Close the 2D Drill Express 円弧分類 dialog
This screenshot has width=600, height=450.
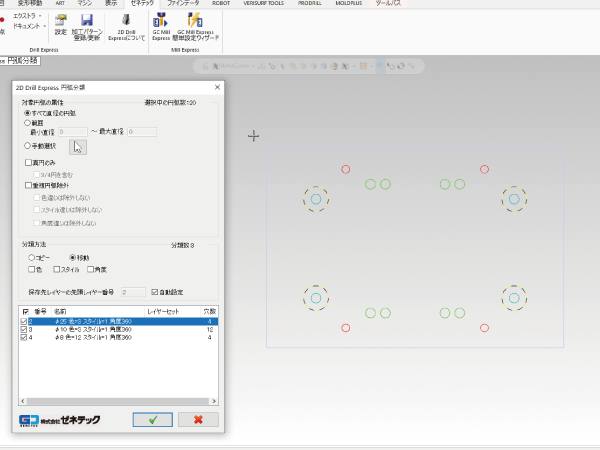(217, 87)
